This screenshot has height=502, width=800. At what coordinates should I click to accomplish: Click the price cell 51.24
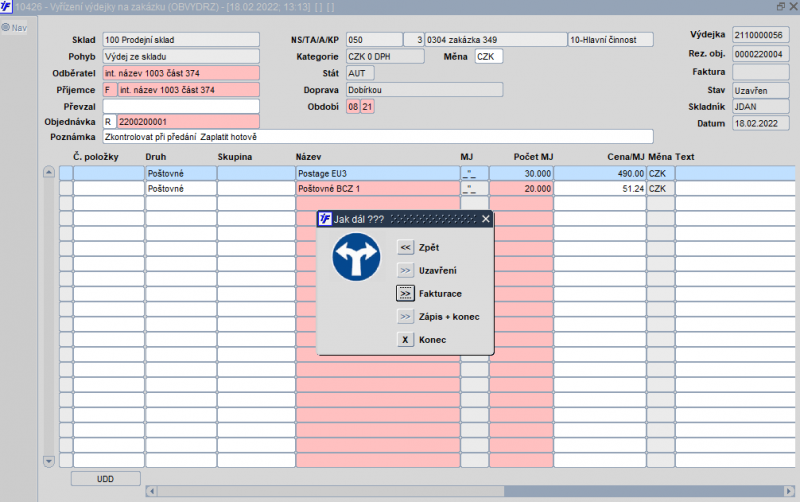click(x=600, y=189)
